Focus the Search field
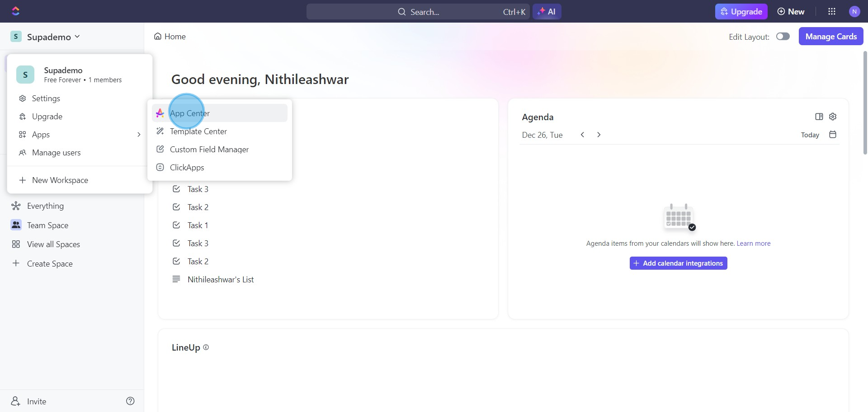 [418, 12]
